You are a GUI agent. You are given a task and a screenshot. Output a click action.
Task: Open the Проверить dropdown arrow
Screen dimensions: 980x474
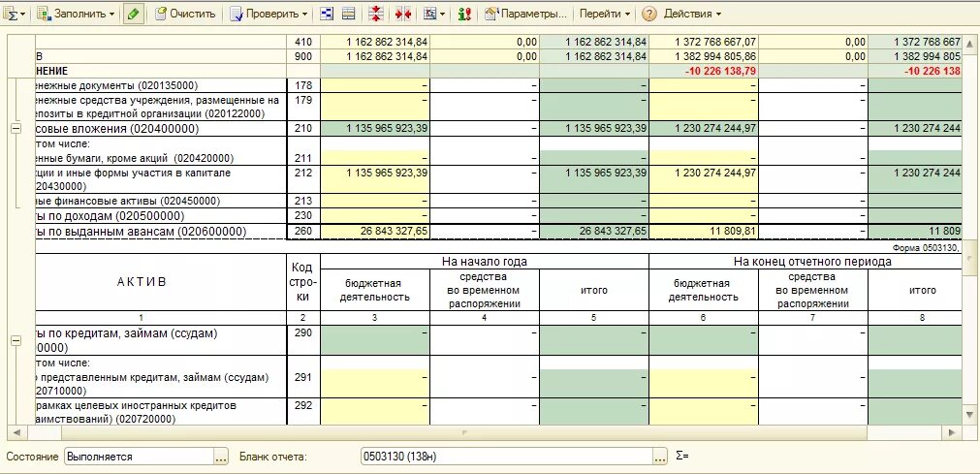click(304, 14)
